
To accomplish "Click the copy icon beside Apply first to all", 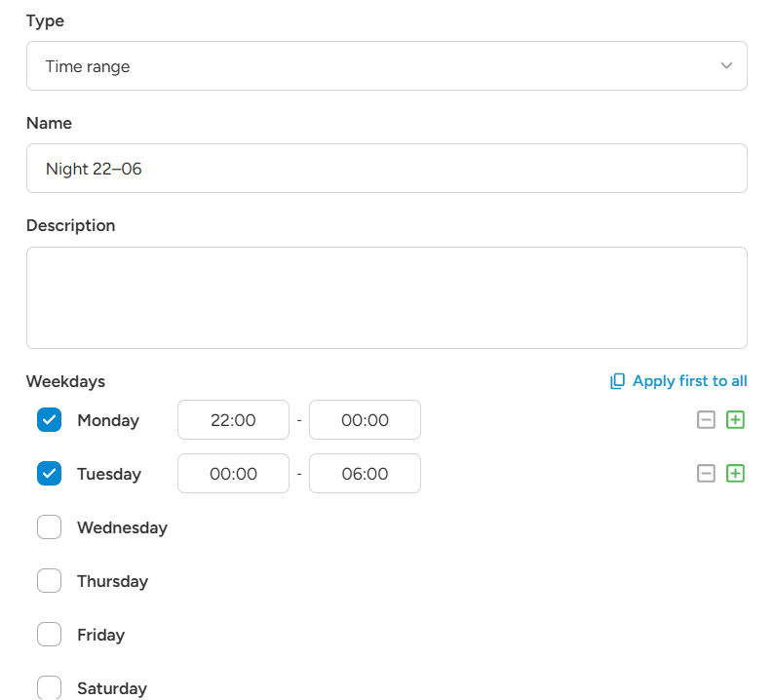I will point(617,381).
